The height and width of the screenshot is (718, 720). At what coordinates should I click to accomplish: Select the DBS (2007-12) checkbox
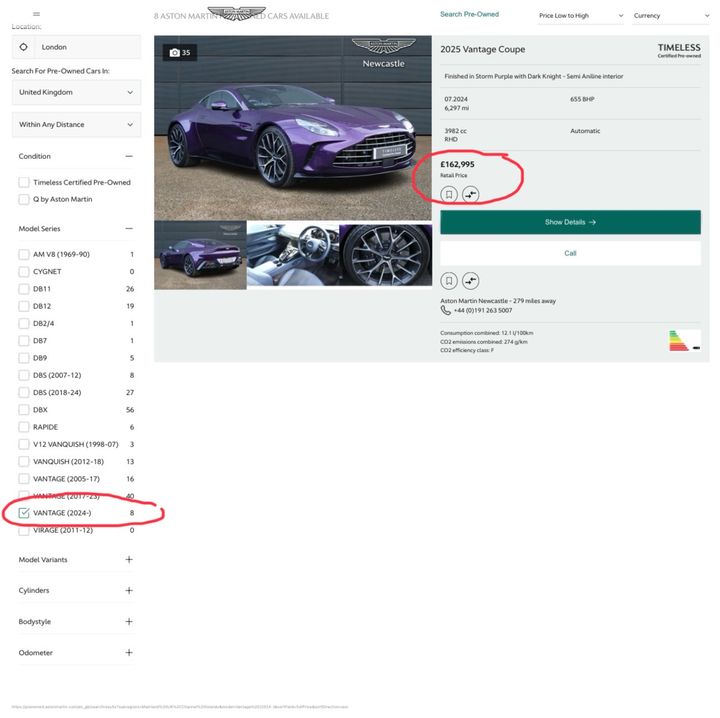[x=24, y=376]
